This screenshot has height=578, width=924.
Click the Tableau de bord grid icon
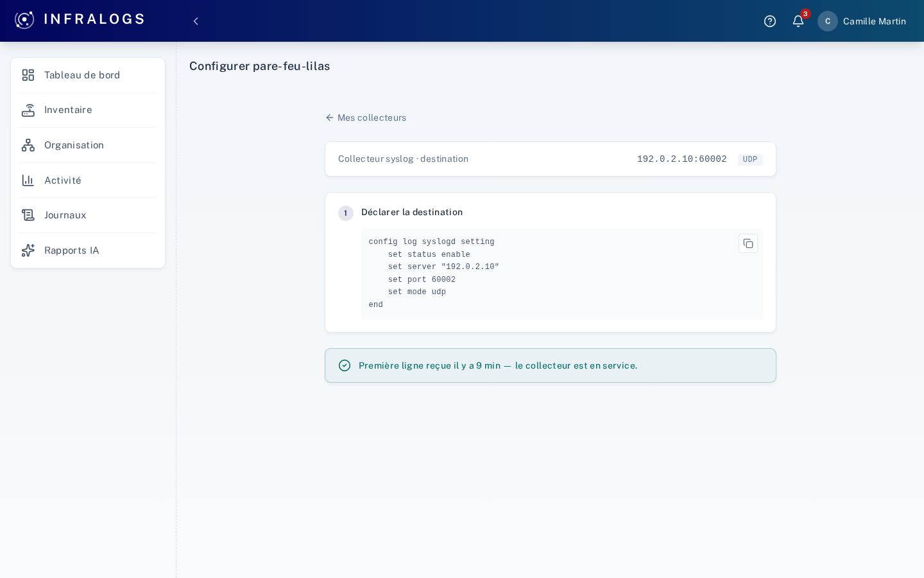(28, 75)
